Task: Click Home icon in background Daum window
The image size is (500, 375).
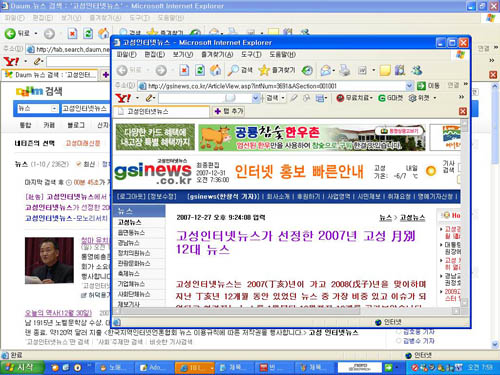Action: [x=104, y=33]
